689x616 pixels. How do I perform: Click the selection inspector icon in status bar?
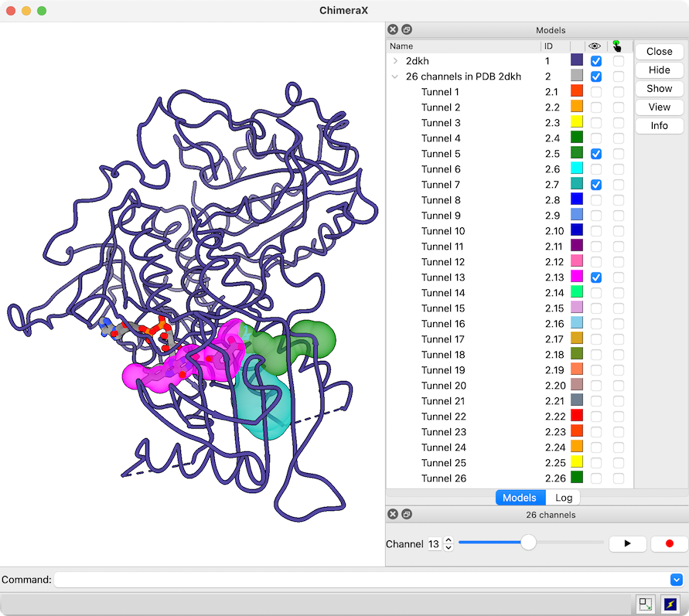646,604
